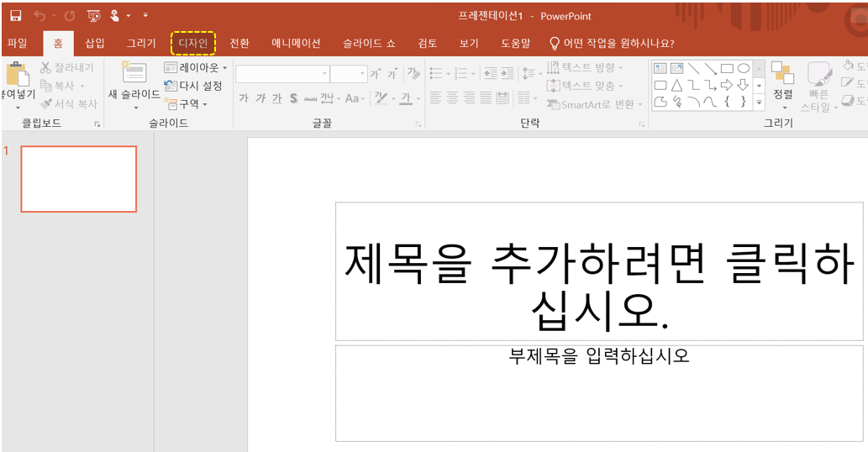This screenshot has width=868, height=452.
Task: Toggle align text left
Action: (x=435, y=98)
